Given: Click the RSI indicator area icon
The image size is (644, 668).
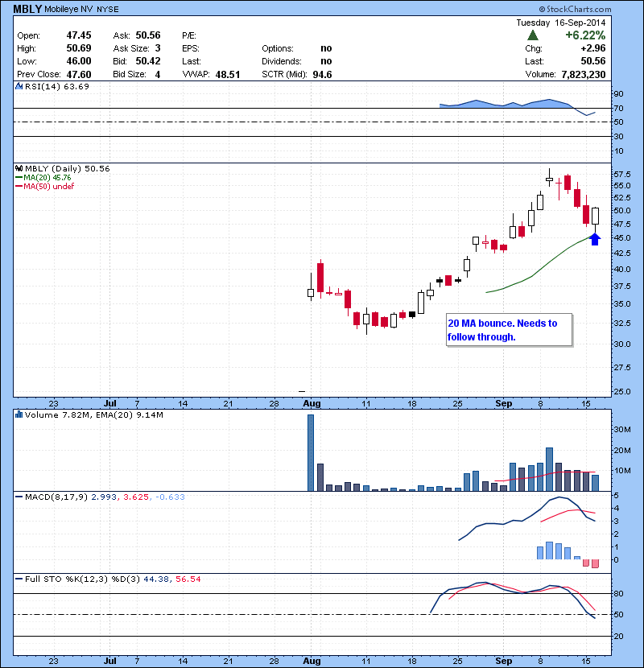Looking at the screenshot, I should pos(19,86).
